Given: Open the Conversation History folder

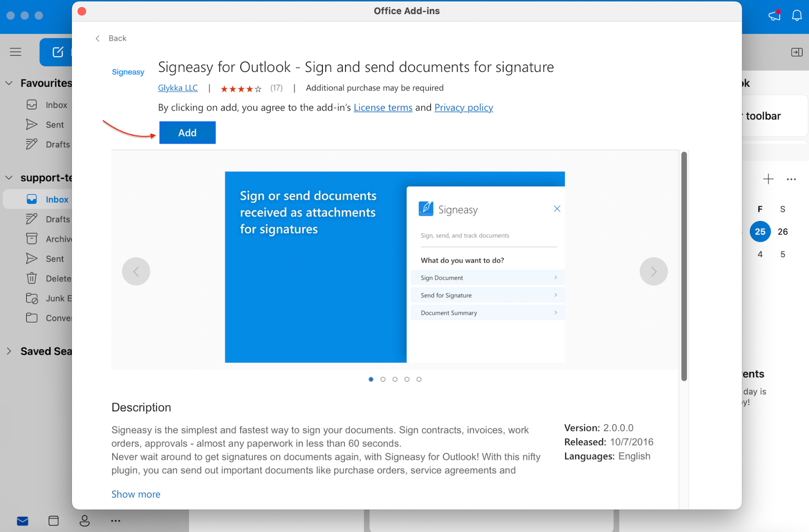Looking at the screenshot, I should click(49, 318).
